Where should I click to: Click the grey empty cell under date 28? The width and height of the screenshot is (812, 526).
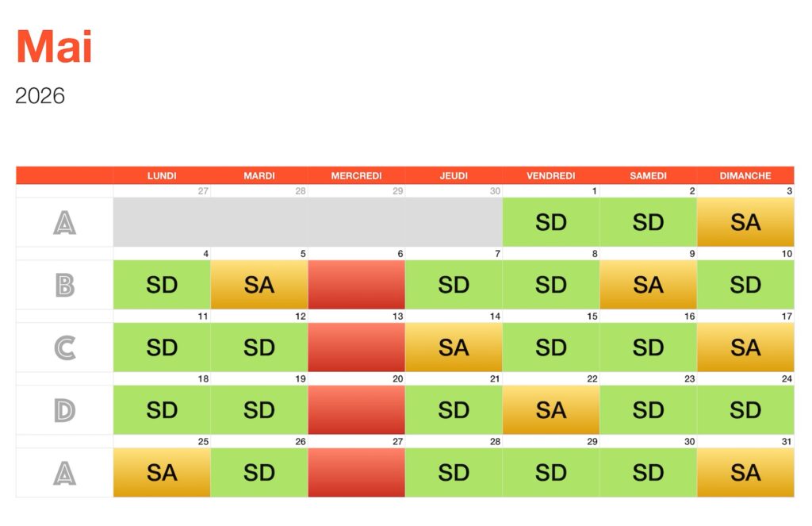259,222
